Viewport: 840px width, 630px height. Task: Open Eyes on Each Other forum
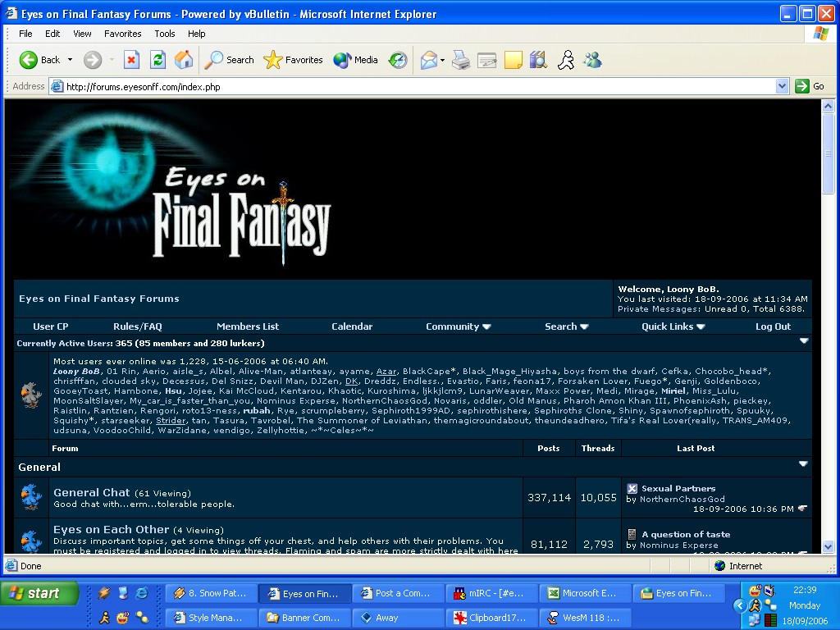pyautogui.click(x=111, y=529)
